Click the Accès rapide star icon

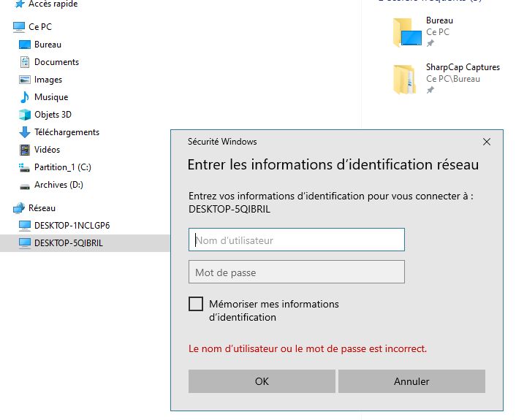(x=20, y=4)
